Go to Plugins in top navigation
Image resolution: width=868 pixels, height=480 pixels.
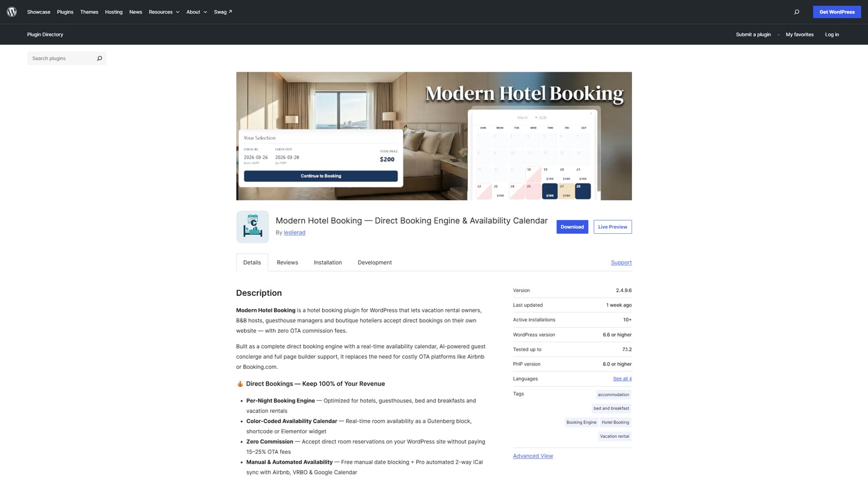click(65, 12)
